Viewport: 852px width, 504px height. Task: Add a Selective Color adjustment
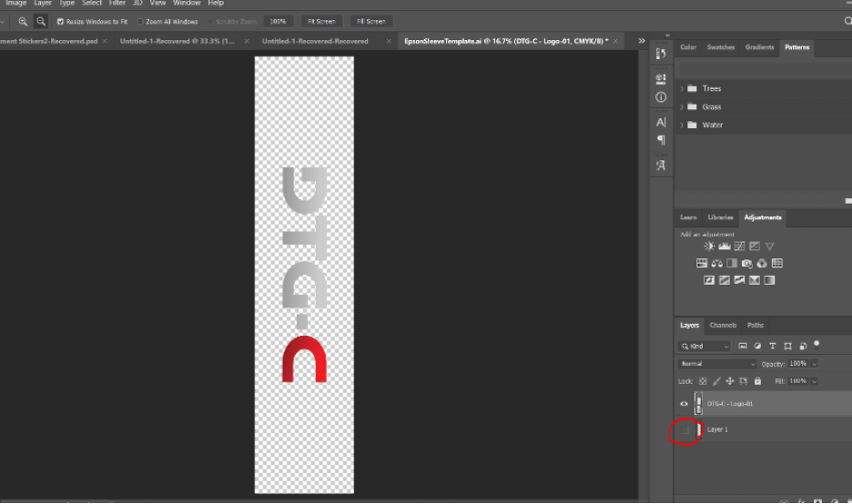tap(755, 280)
